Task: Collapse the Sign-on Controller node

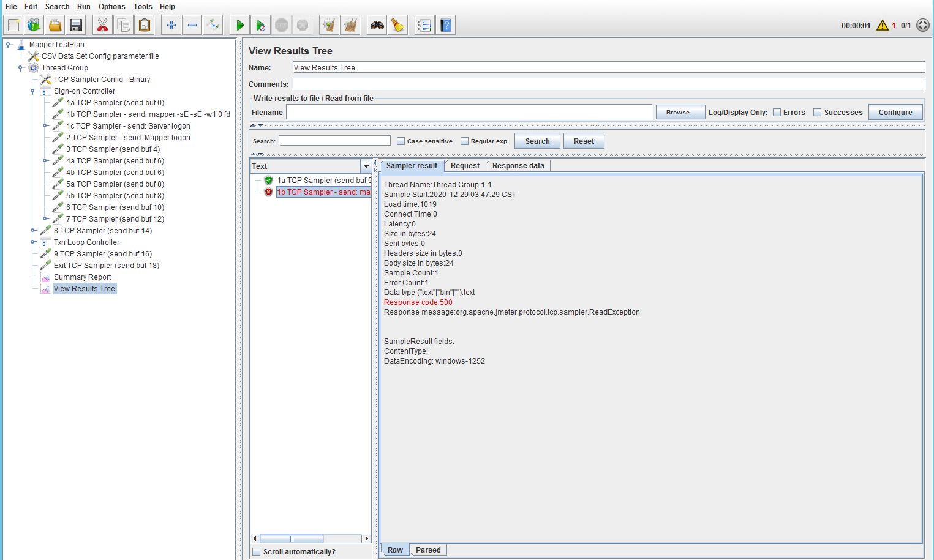Action: [x=32, y=91]
